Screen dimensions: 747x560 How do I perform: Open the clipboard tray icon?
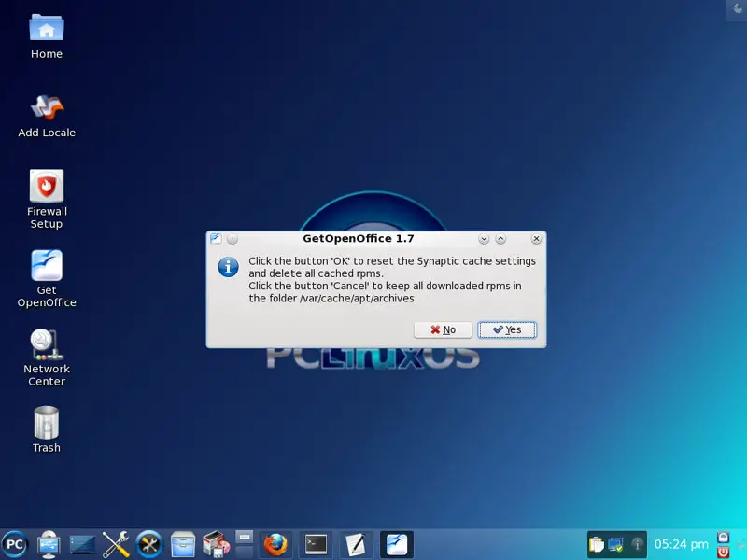596,544
